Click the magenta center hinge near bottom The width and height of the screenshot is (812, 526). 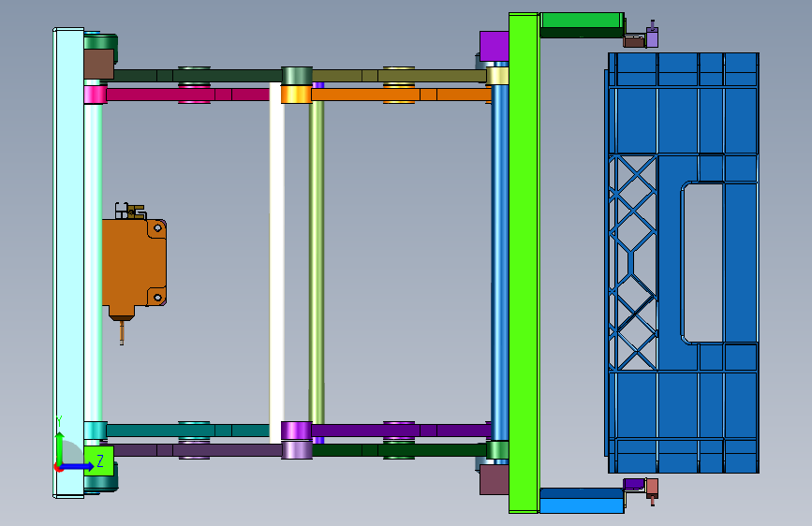coord(296,431)
